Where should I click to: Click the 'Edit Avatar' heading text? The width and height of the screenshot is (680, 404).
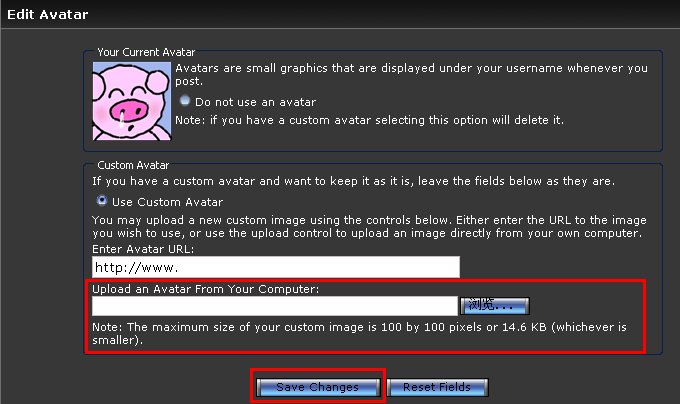(48, 14)
